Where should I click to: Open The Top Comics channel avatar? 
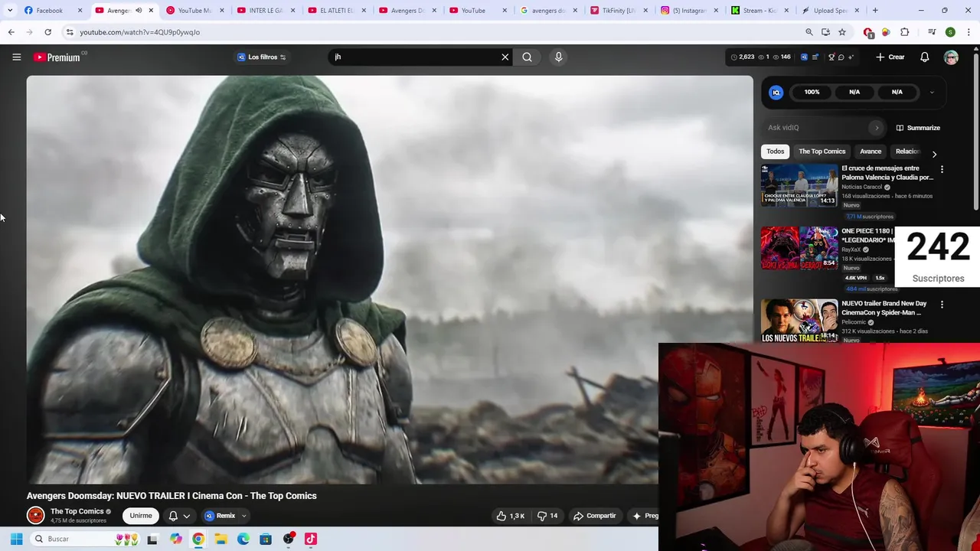tap(36, 516)
